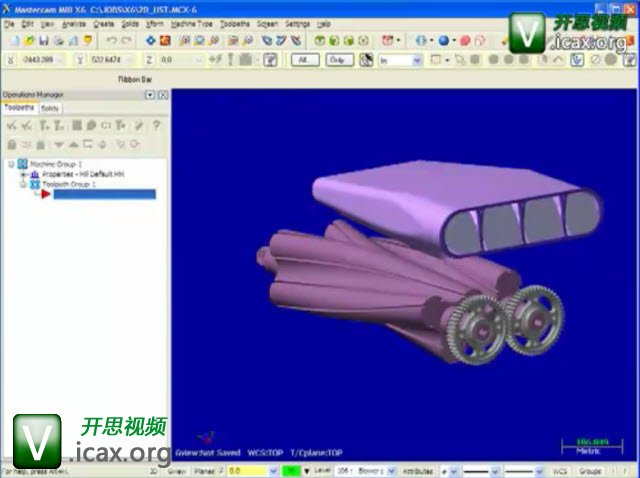Viewport: 640px width, 478px height.
Task: Click the red insert arrow marker
Action: [46, 194]
